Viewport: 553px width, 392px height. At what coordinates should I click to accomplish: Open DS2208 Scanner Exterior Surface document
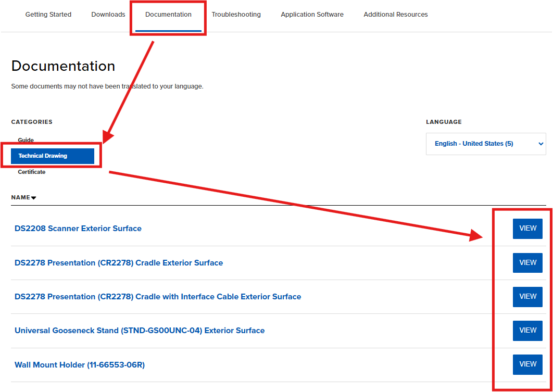pyautogui.click(x=78, y=228)
